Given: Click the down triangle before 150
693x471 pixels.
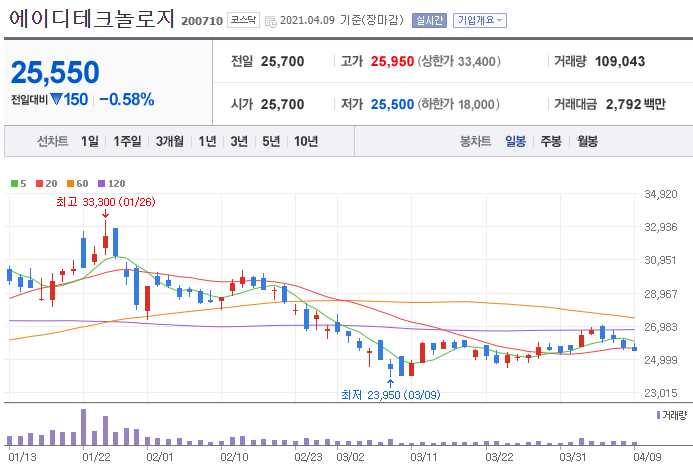Looking at the screenshot, I should (56, 99).
